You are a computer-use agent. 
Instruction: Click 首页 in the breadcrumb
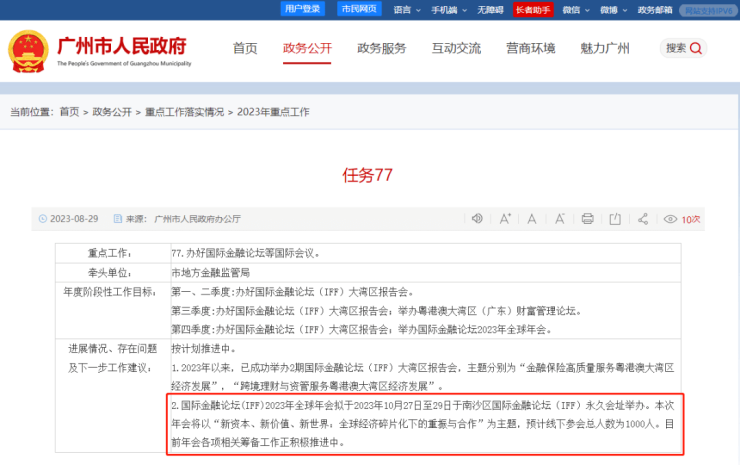tap(69, 112)
